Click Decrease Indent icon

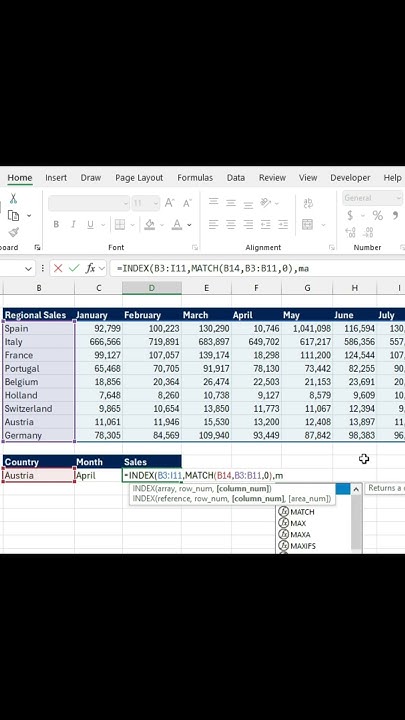click(265, 225)
